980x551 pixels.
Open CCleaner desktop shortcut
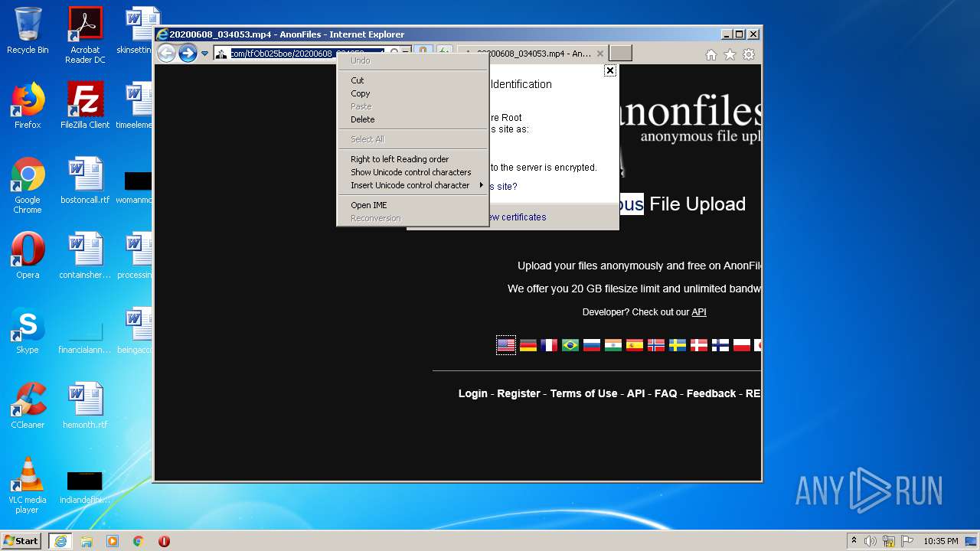[28, 406]
